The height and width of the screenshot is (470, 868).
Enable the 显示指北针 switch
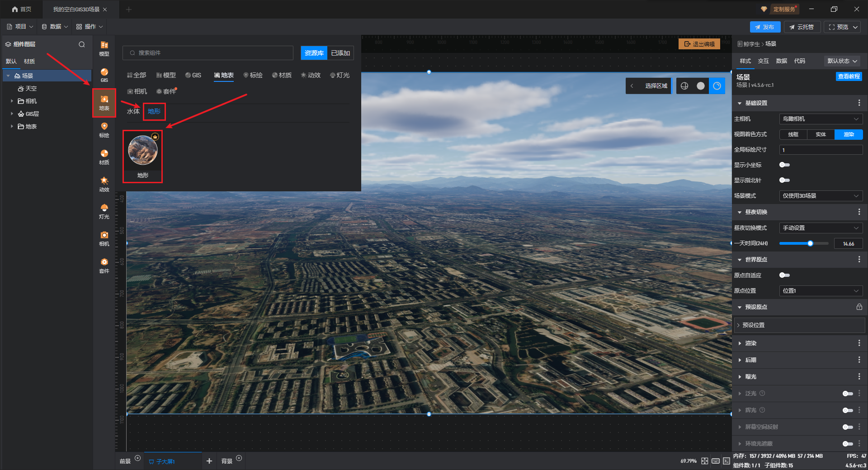click(x=784, y=180)
